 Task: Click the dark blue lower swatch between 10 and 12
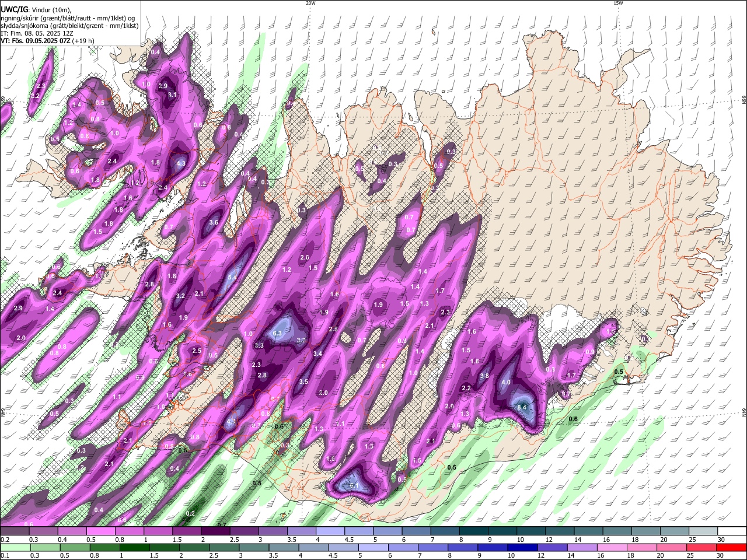(522, 548)
